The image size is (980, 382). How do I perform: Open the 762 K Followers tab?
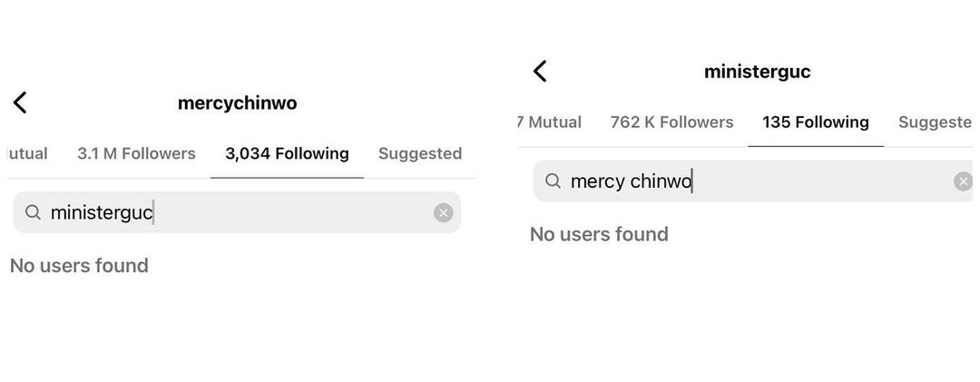[671, 122]
